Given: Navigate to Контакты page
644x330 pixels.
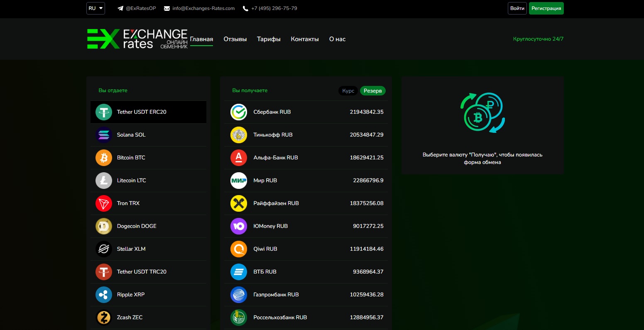Looking at the screenshot, I should 305,39.
